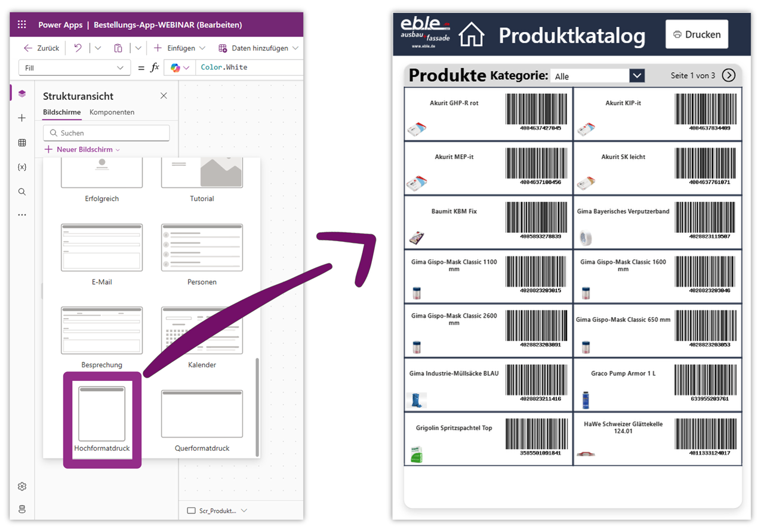Open the Data table icon in sidebar
Viewport: 764px width, 532px height.
tap(22, 143)
